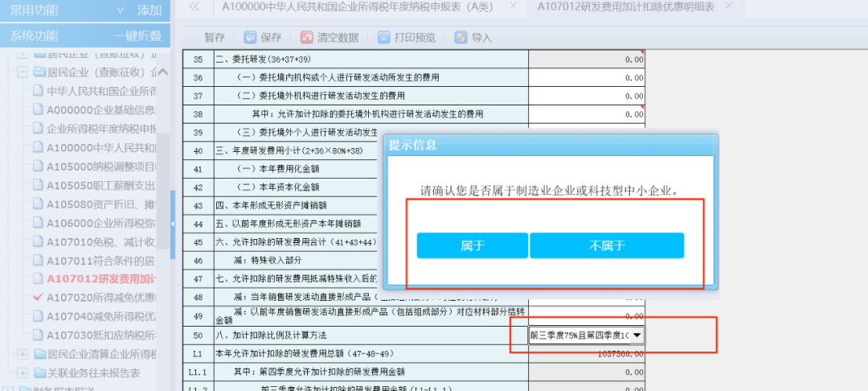This screenshot has width=868, height=391.
Task: Click the clear data (清空数据) icon
Action: point(307,37)
